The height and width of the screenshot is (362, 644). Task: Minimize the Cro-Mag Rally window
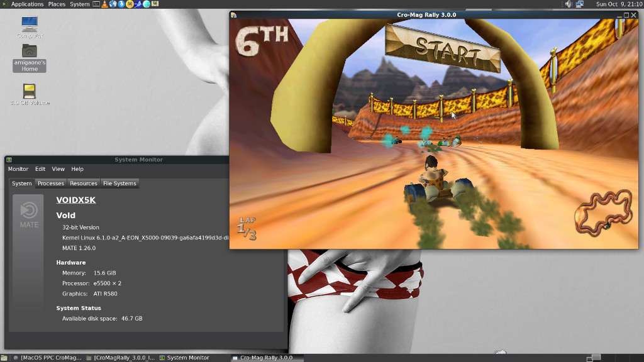point(619,15)
